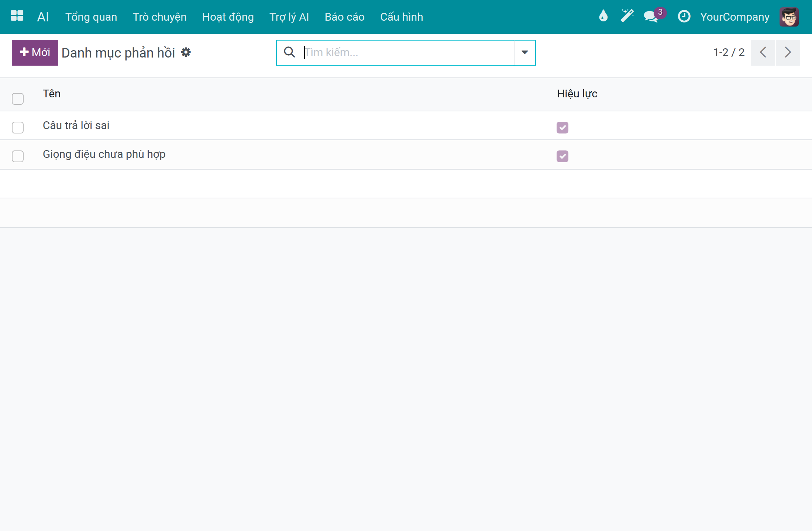This screenshot has width=812, height=531.
Task: Open the Trò chuyện menu
Action: (x=159, y=17)
